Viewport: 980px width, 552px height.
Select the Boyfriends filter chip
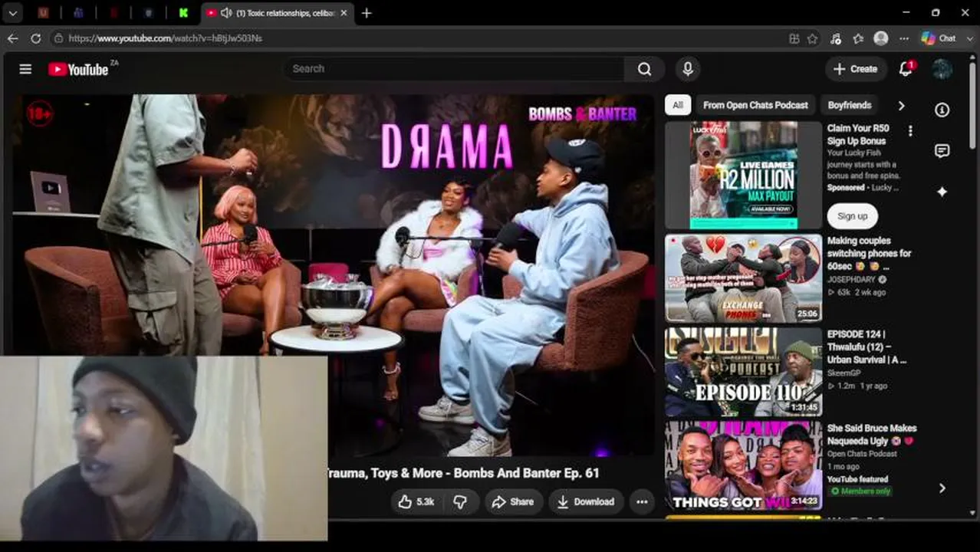(x=850, y=105)
